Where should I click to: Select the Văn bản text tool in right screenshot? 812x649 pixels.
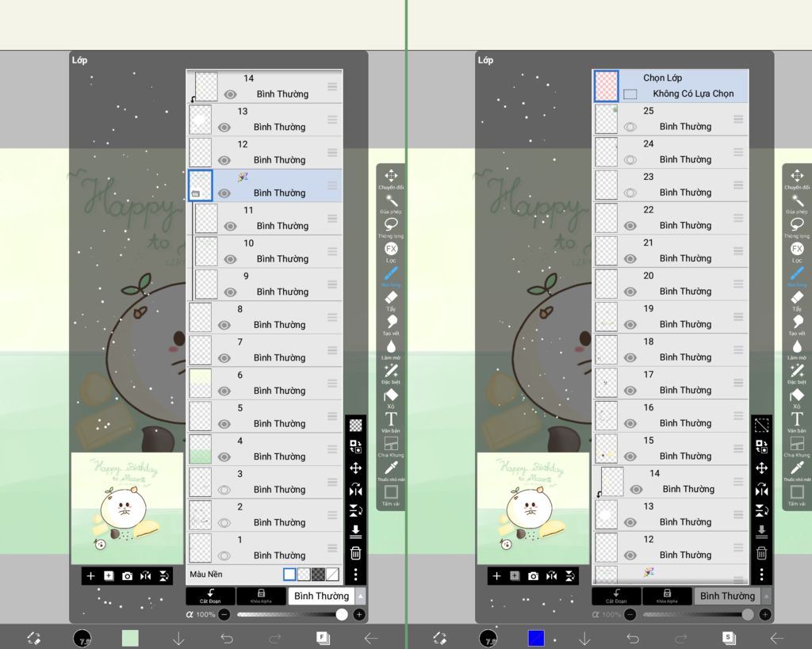coord(797,422)
